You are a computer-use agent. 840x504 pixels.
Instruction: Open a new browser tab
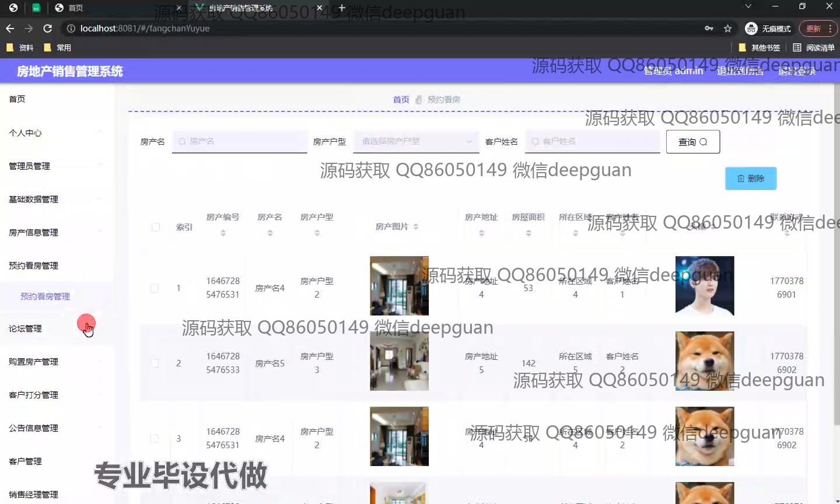(x=342, y=8)
